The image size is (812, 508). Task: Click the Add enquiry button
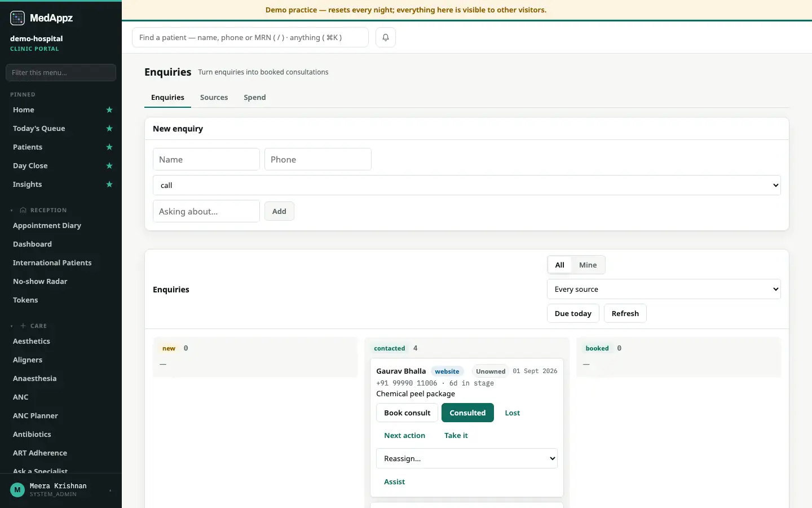click(279, 211)
